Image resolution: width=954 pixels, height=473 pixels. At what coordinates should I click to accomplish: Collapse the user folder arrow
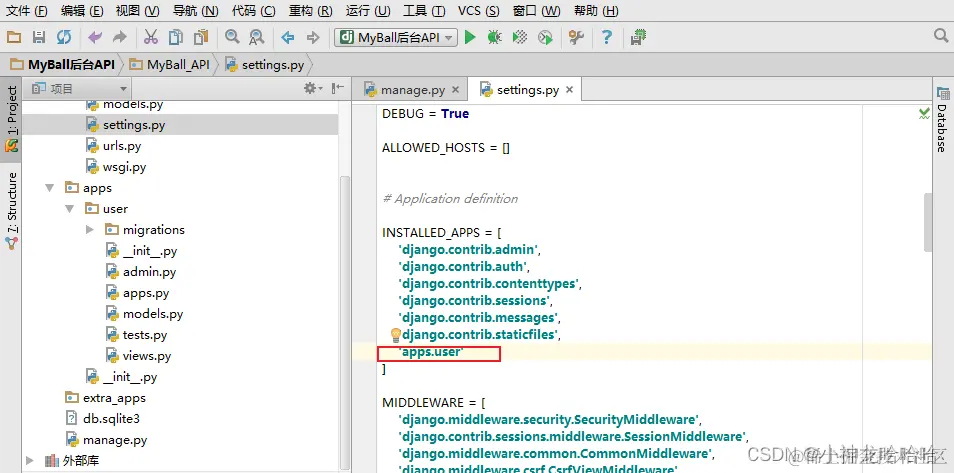click(x=70, y=209)
